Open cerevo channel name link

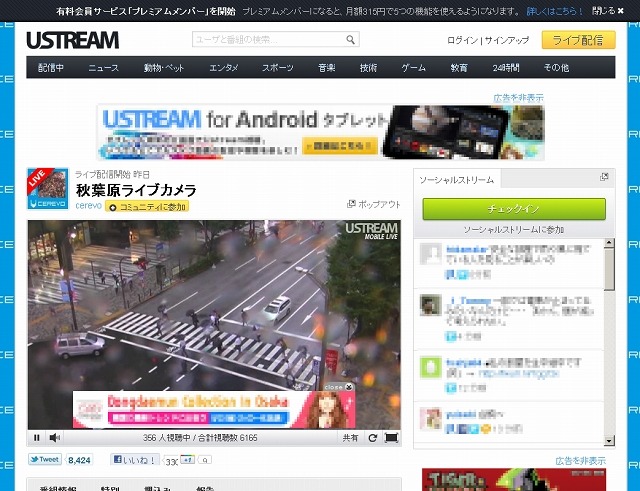coord(89,206)
